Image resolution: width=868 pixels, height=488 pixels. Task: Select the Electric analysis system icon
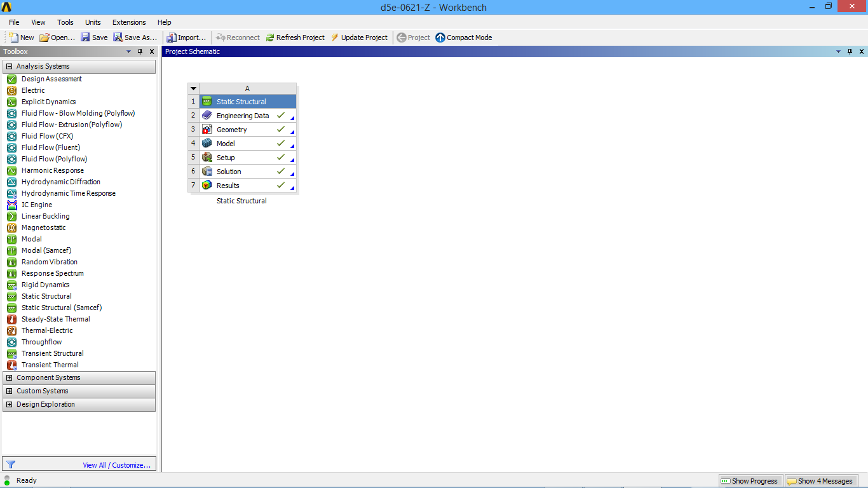[11, 90]
